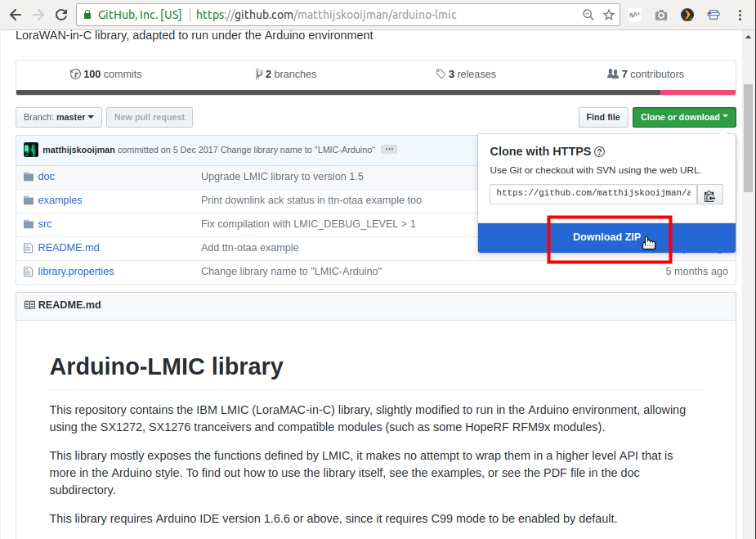The height and width of the screenshot is (539, 756).
Task: Click the Arduino-LMIC library heading
Action: 167,366
